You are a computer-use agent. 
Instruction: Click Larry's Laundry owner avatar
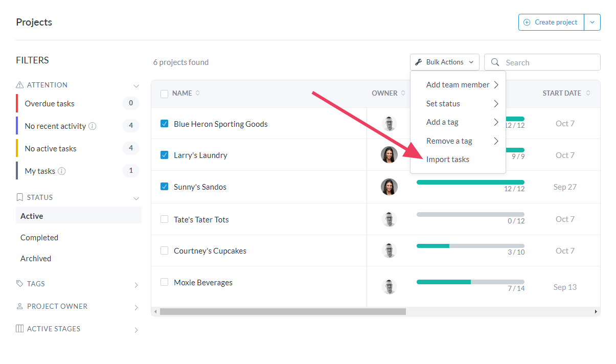pos(389,155)
